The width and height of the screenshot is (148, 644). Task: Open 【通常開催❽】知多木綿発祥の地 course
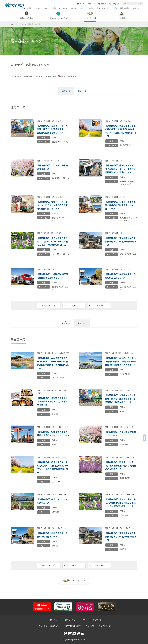coord(120,241)
